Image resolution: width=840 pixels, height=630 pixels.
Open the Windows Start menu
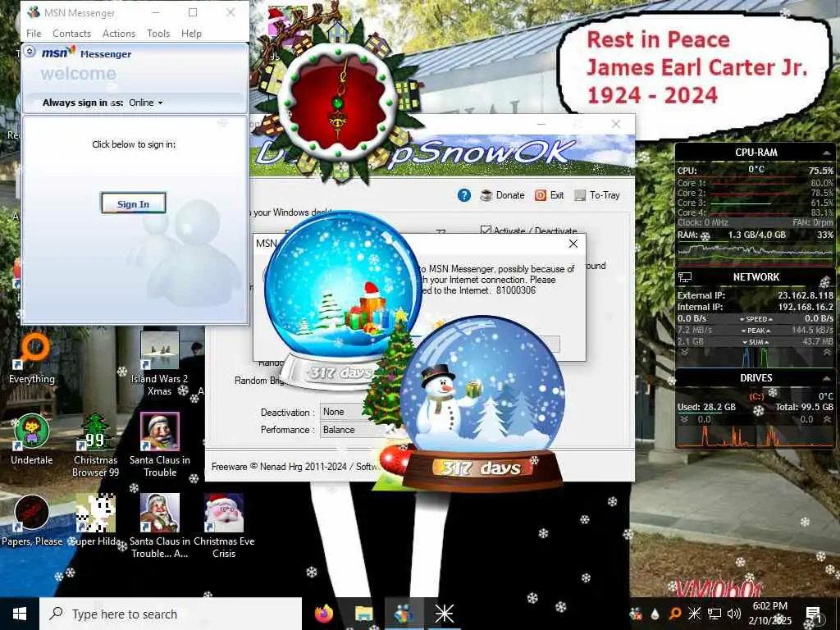pyautogui.click(x=20, y=614)
